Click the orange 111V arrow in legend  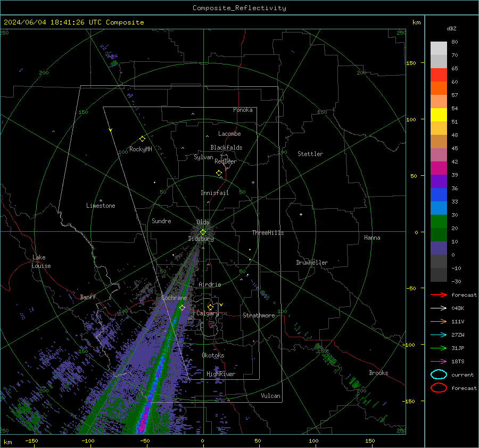pos(439,321)
